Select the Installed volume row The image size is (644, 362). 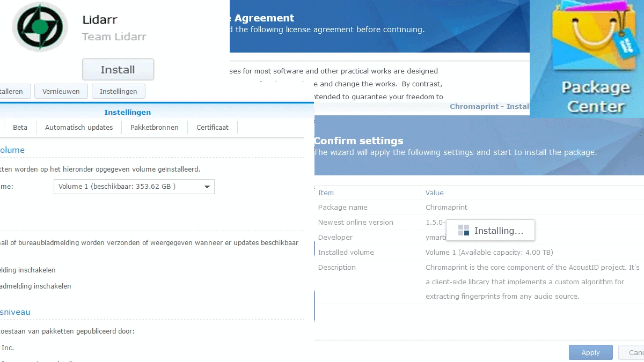point(346,253)
